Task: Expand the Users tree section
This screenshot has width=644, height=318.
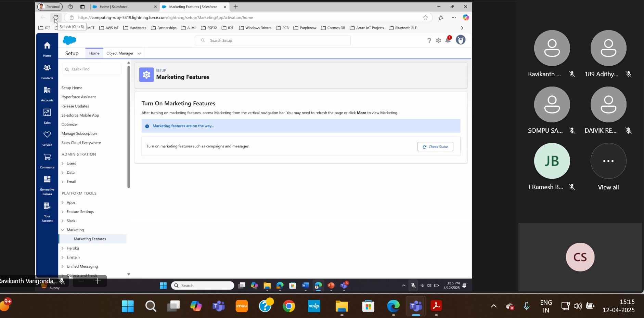Action: (x=63, y=163)
